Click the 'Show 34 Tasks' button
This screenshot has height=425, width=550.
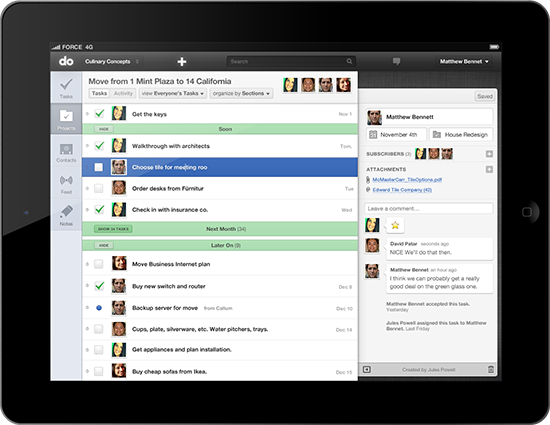[x=113, y=229]
